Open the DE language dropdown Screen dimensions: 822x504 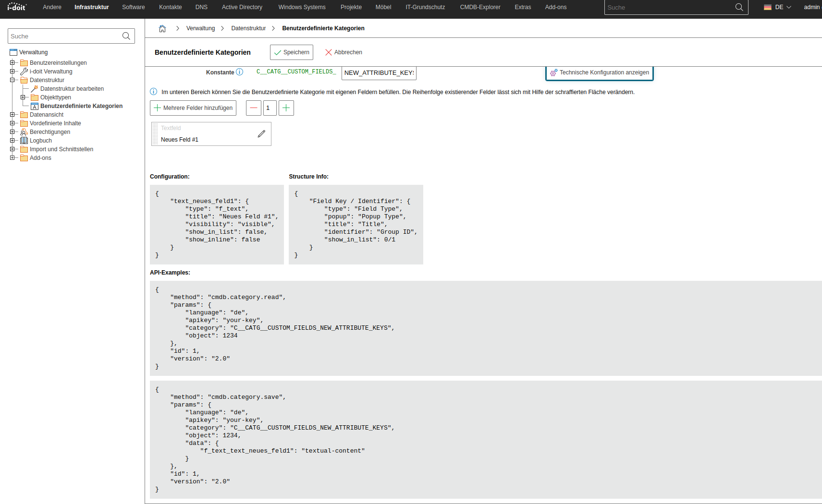pos(778,7)
